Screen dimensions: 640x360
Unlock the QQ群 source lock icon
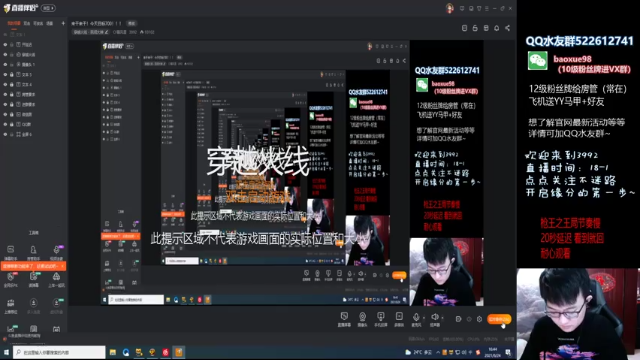tap(12, 124)
